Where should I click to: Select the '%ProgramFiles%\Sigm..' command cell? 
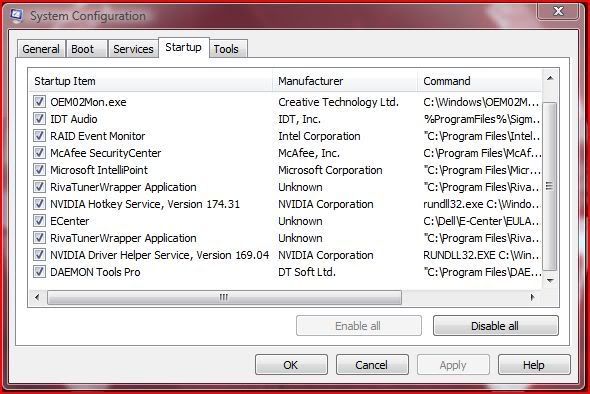tap(482, 119)
